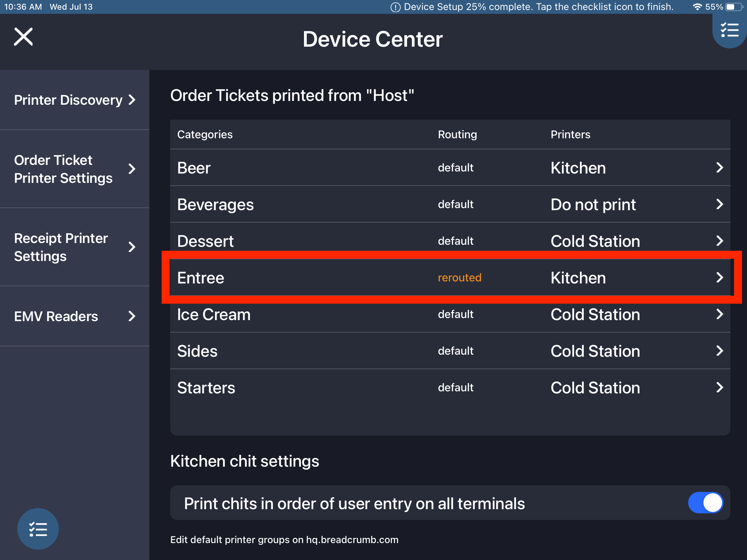
Task: Tap the Beverages Do not print chevron
Action: (720, 204)
